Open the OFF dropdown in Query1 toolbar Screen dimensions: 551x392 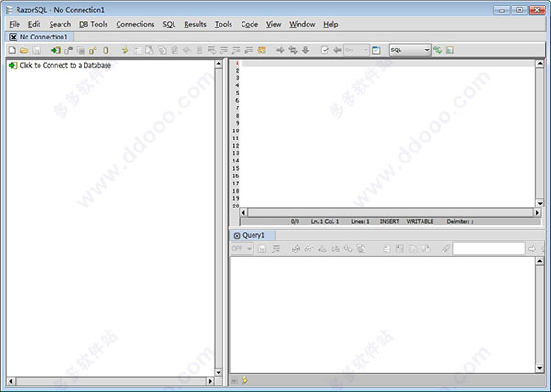tap(242, 249)
